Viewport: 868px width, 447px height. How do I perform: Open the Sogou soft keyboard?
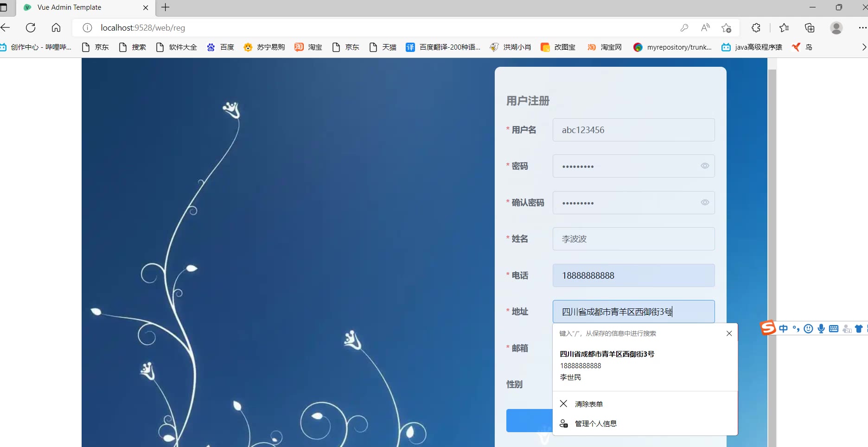click(834, 329)
